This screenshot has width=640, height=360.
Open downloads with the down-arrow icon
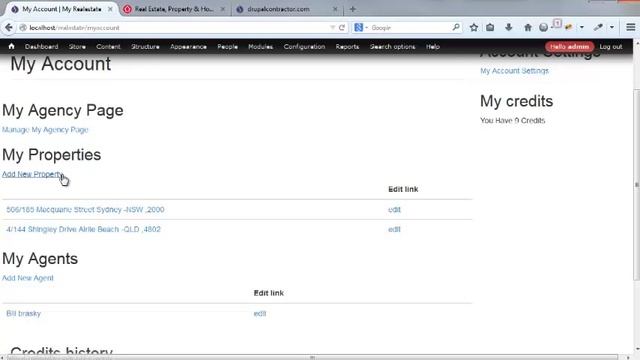509,27
